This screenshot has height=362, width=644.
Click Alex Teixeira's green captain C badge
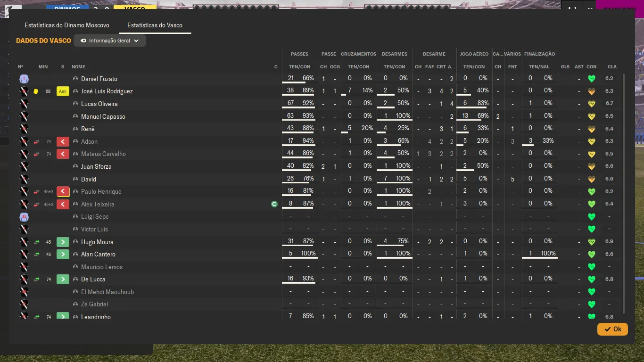pos(274,204)
